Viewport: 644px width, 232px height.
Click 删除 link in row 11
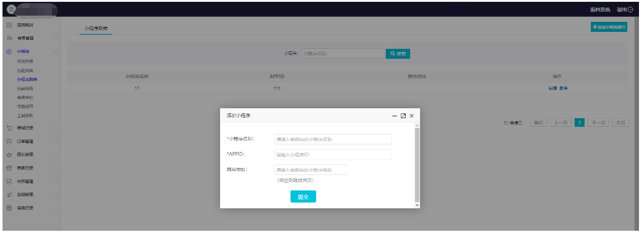[x=563, y=89]
